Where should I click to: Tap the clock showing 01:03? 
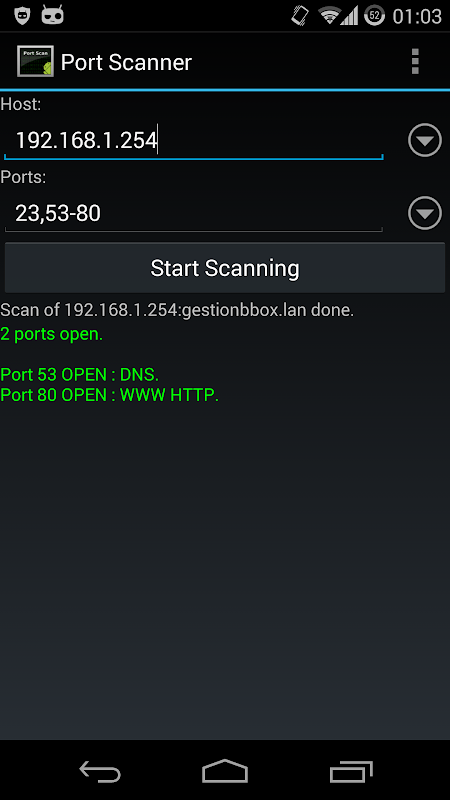click(x=417, y=16)
